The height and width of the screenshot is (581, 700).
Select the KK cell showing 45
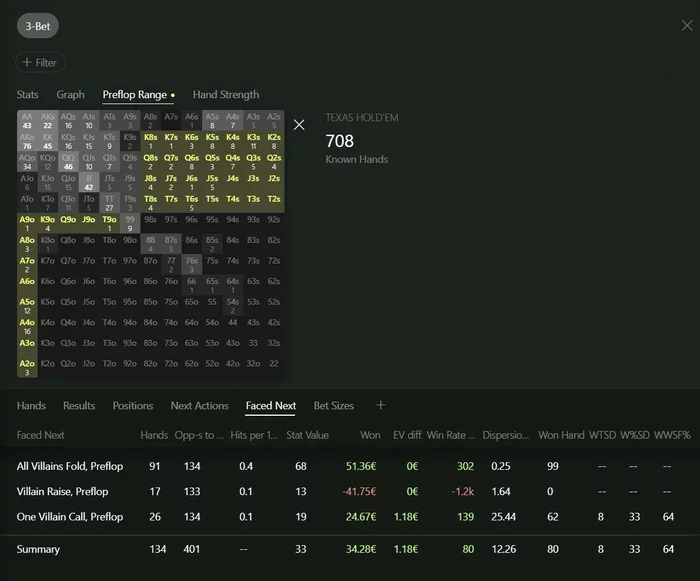48,141
